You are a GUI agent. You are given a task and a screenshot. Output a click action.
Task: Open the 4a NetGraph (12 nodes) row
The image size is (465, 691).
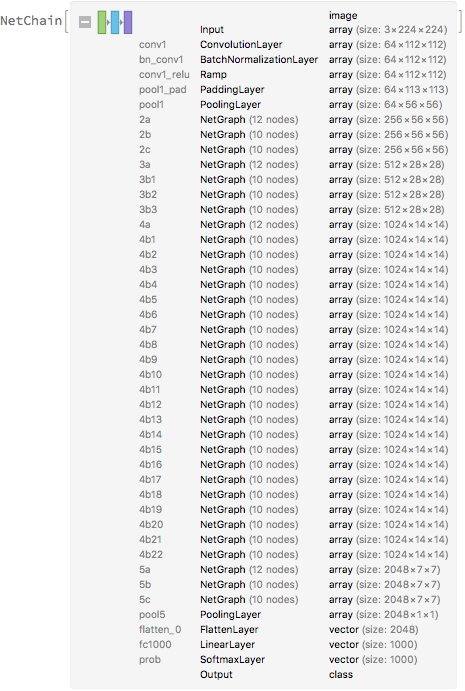tap(293, 224)
